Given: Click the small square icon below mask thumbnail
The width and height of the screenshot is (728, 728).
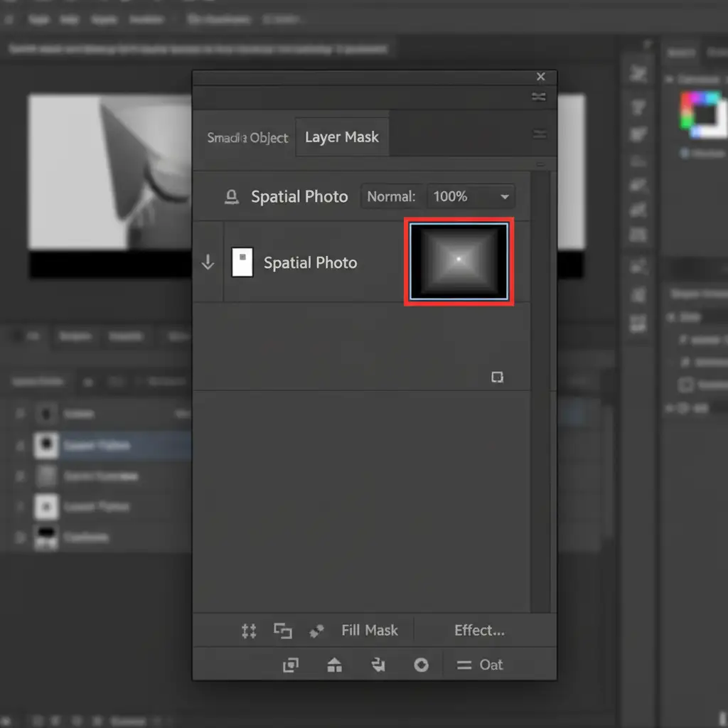Looking at the screenshot, I should (x=498, y=377).
